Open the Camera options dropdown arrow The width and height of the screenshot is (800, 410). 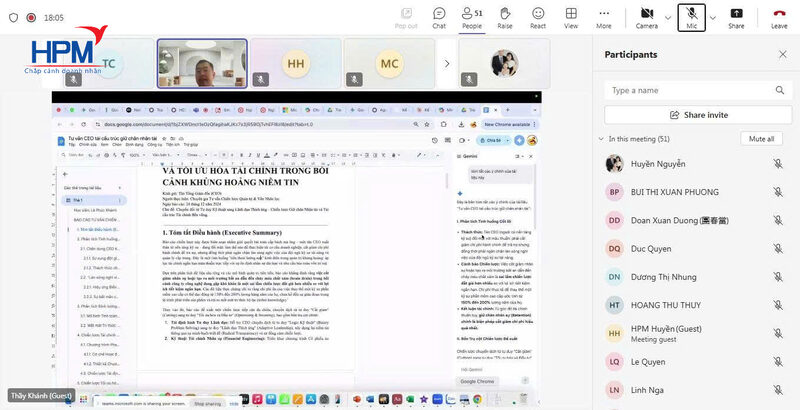tap(667, 17)
